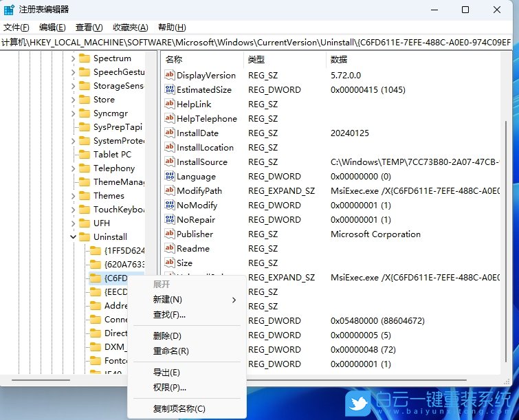The image size is (519, 420).
Task: Click the 数据 column header
Action: pos(413,59)
